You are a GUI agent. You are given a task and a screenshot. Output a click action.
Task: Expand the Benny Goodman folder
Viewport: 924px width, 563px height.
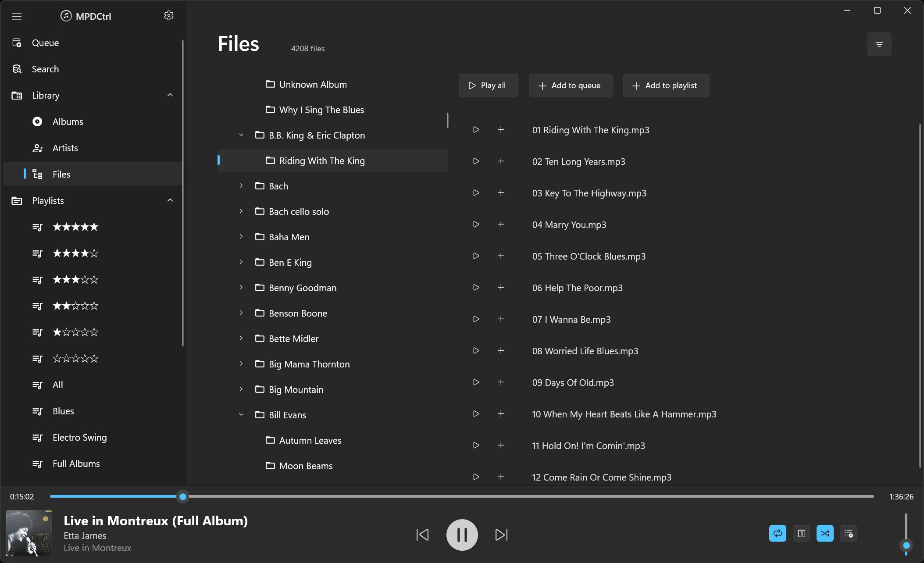click(241, 288)
